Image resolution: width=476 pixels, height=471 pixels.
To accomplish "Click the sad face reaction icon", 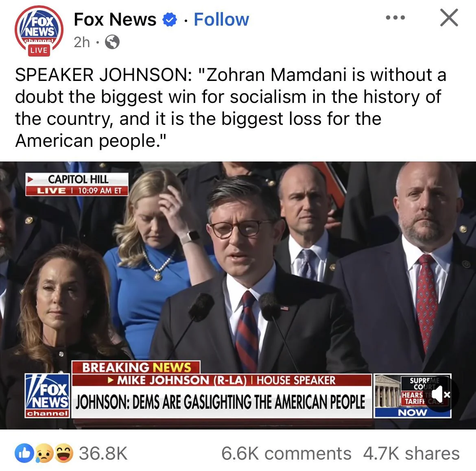I will 44,454.
